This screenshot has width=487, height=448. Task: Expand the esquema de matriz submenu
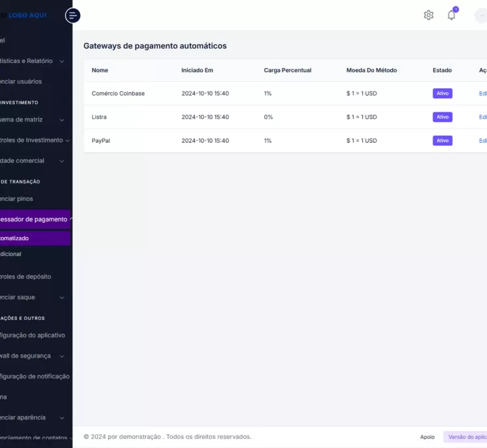click(62, 119)
